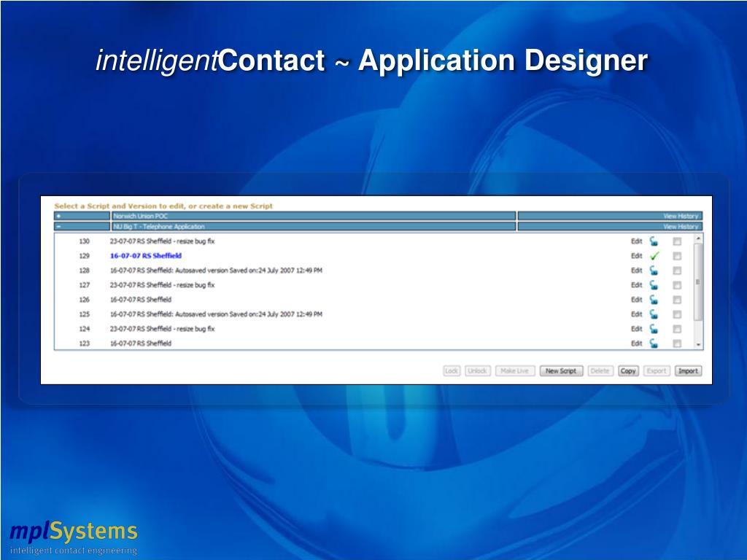Click the Export button
Image resolution: width=747 pixels, height=560 pixels.
657,371
